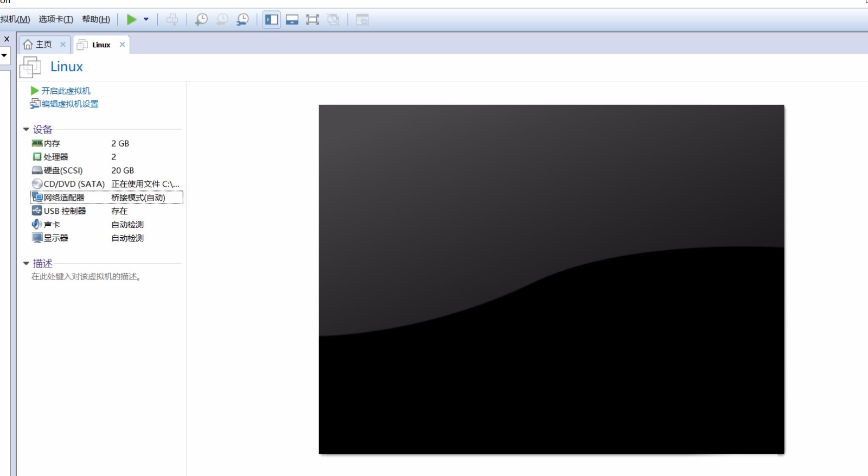The height and width of the screenshot is (476, 868).
Task: Click the 自动检测 value for 显示器
Action: [127, 238]
